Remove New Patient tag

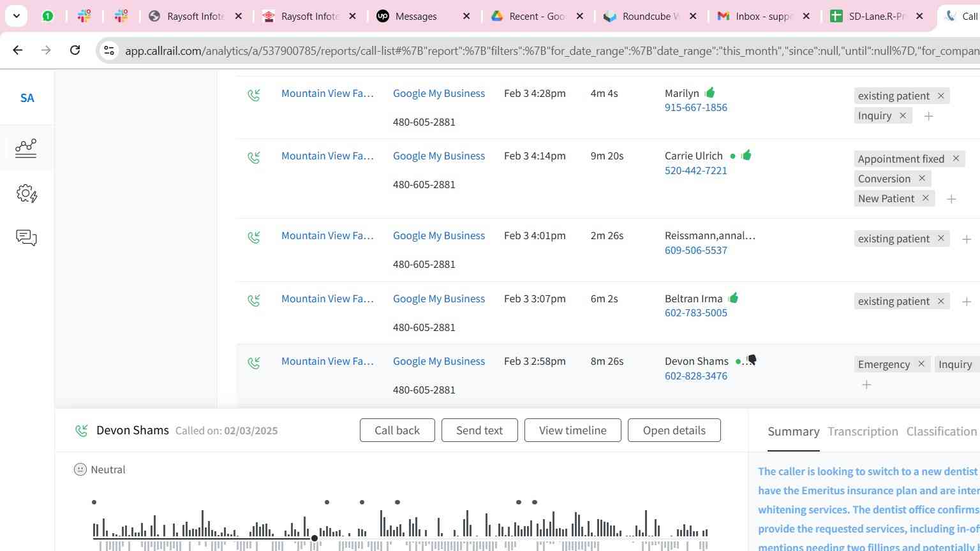(x=925, y=198)
